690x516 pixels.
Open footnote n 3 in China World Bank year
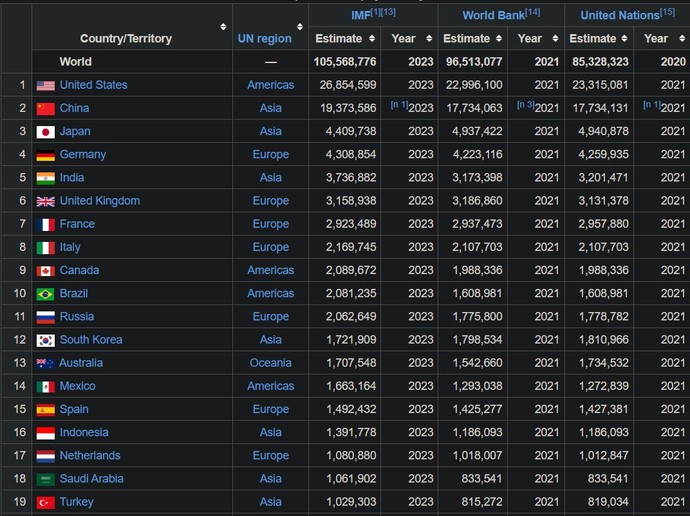pos(525,105)
